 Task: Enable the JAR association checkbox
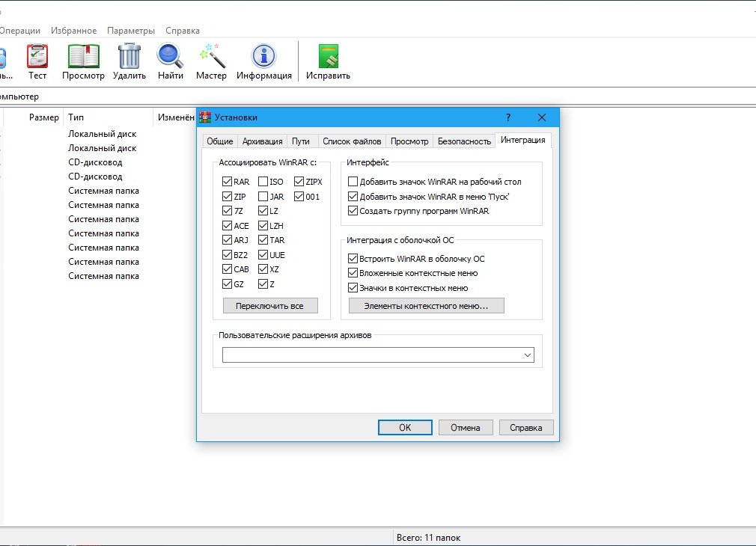[263, 197]
